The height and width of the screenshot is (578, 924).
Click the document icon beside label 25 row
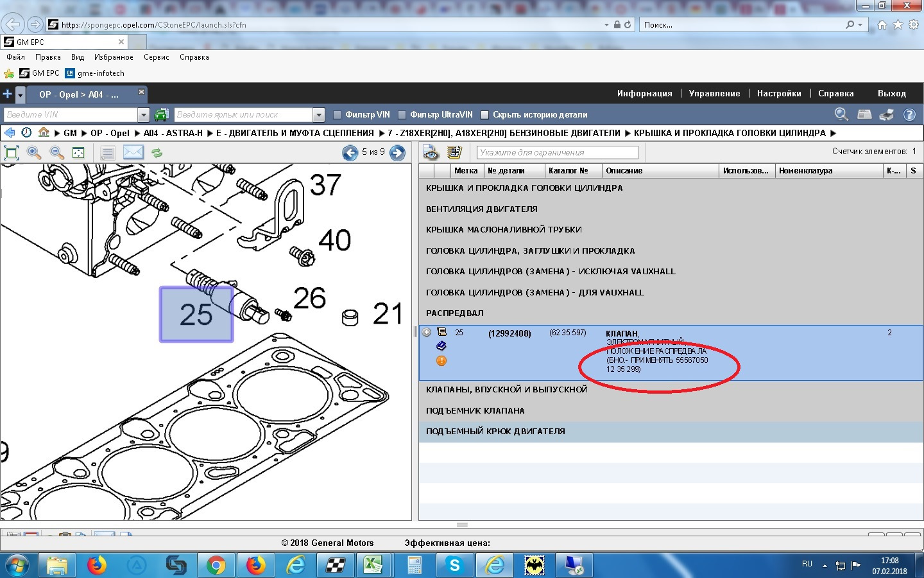[x=441, y=332]
